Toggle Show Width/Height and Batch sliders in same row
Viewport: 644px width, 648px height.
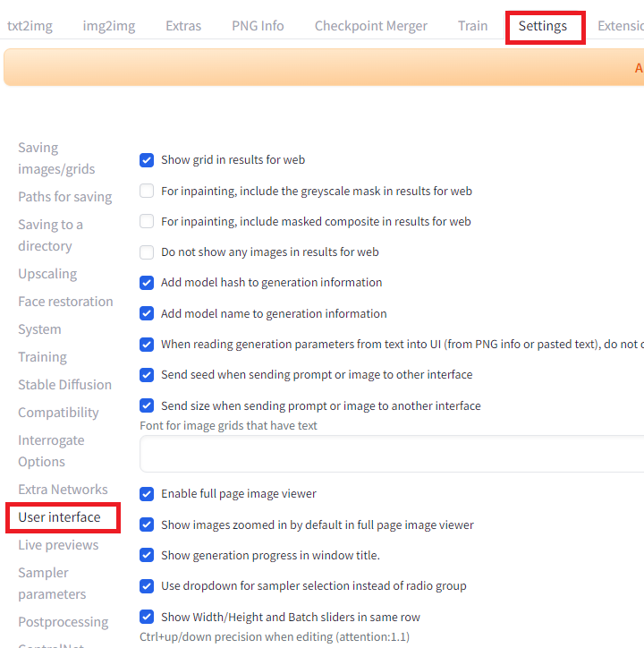point(147,617)
